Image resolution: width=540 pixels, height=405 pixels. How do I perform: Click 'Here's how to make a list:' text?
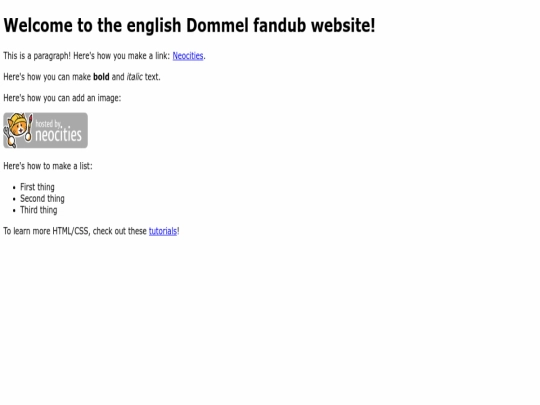[48, 166]
